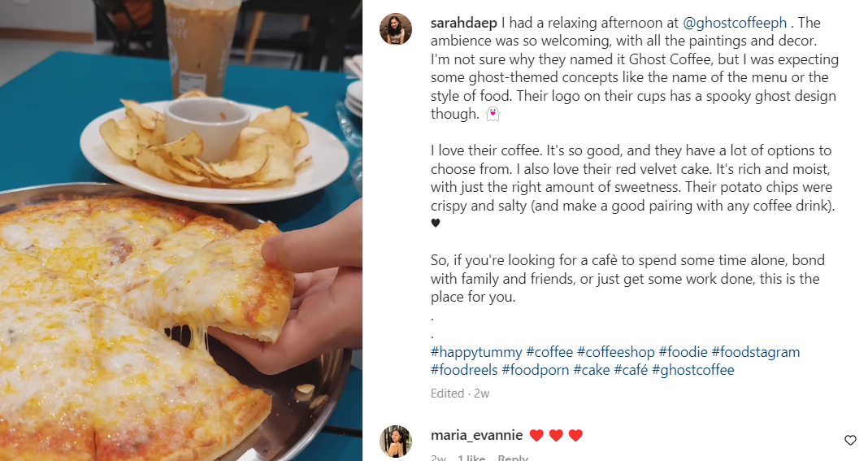Image resolution: width=868 pixels, height=461 pixels.
Task: Open the #happytummy hashtag
Action: tap(476, 352)
